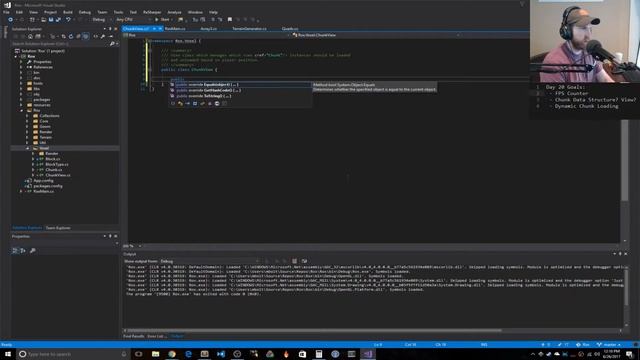The width and height of the screenshot is (640, 360).
Task: Open Windows Start menu
Action: (x=7, y=354)
